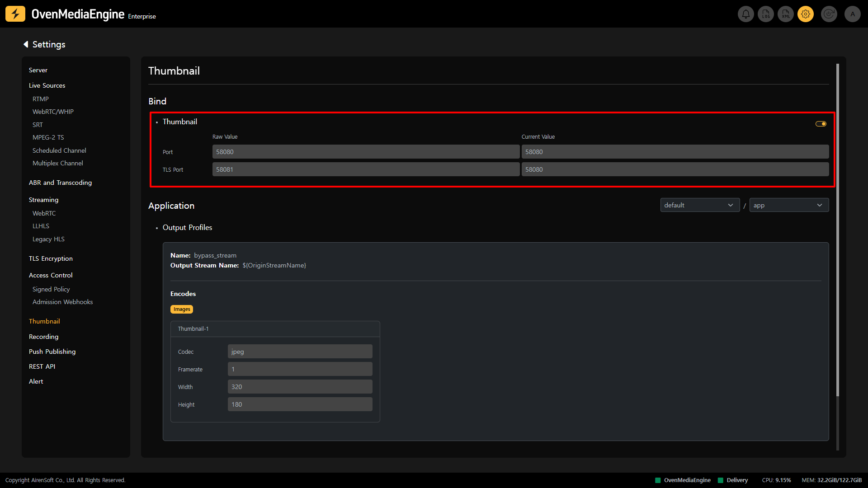Open the Recording settings section
Screen dimensions: 868x488
pyautogui.click(x=43, y=337)
